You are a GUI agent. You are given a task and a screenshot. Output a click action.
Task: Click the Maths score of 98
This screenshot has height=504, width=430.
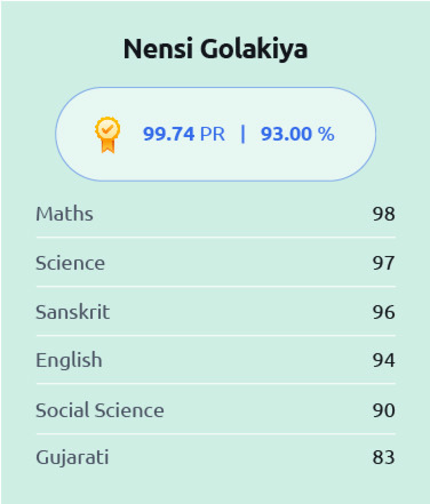[x=384, y=214]
